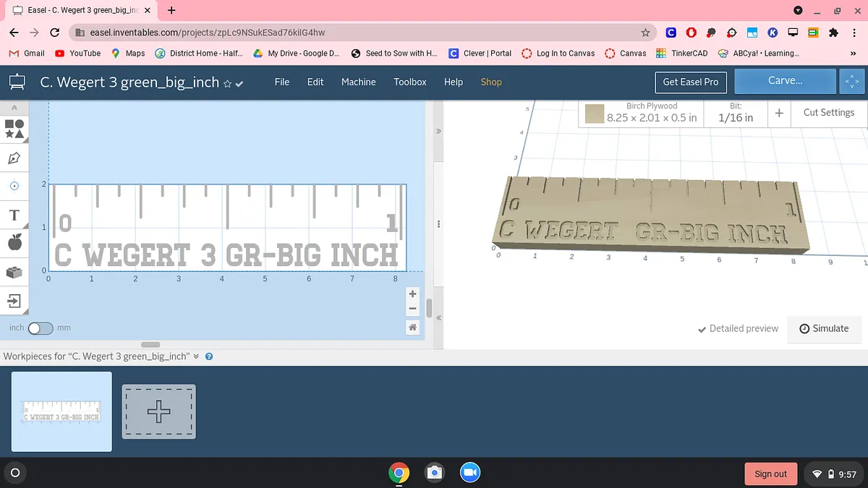
Task: Click the Carve button
Action: click(x=785, y=81)
